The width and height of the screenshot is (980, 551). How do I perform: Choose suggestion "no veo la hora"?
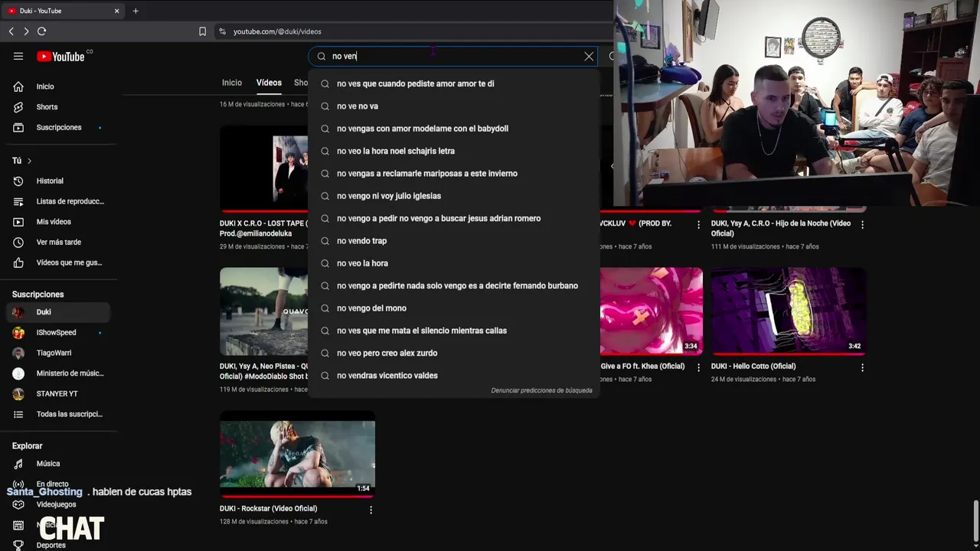pos(453,263)
